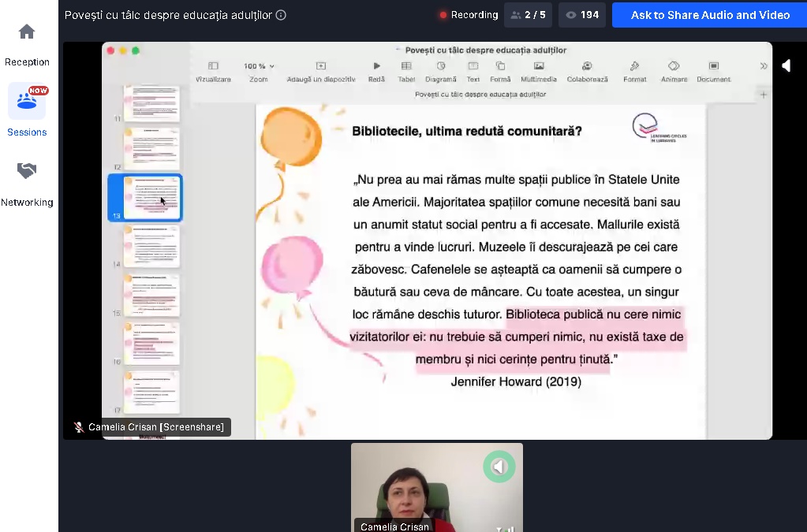Image resolution: width=807 pixels, height=532 pixels.
Task: Select slide 14 thumbnail in navigator
Action: click(x=151, y=246)
